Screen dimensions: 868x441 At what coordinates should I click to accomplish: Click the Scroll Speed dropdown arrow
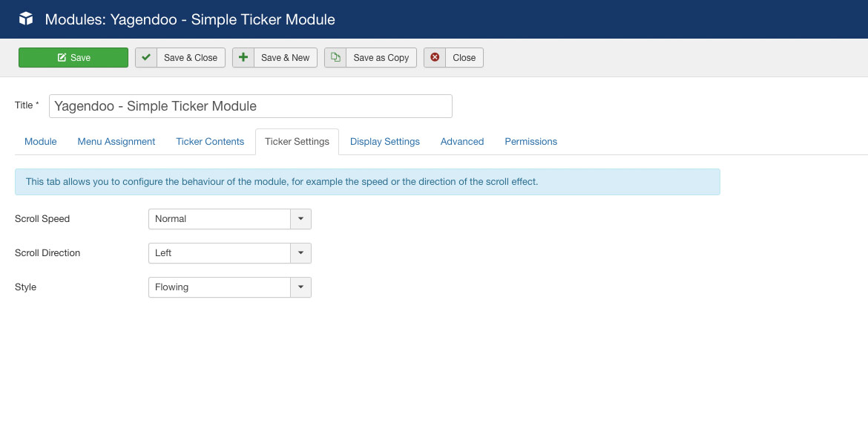click(x=300, y=219)
